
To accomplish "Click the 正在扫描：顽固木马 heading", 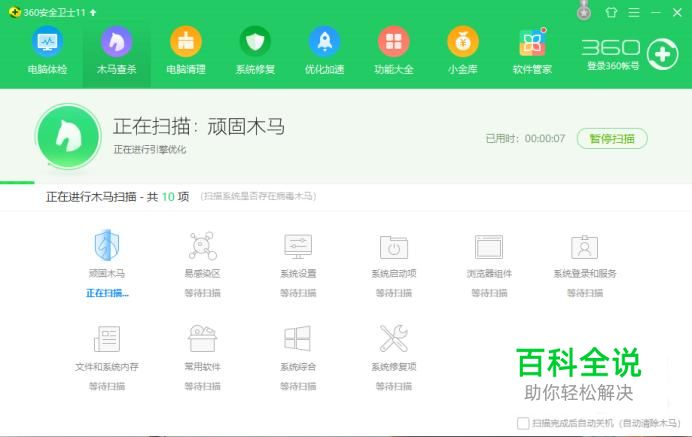I will [199, 126].
